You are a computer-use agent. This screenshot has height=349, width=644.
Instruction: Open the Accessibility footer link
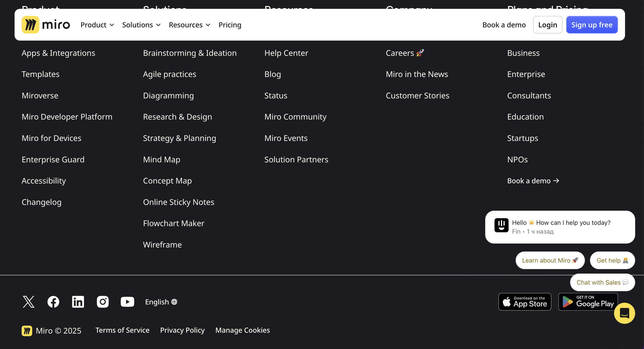(44, 181)
